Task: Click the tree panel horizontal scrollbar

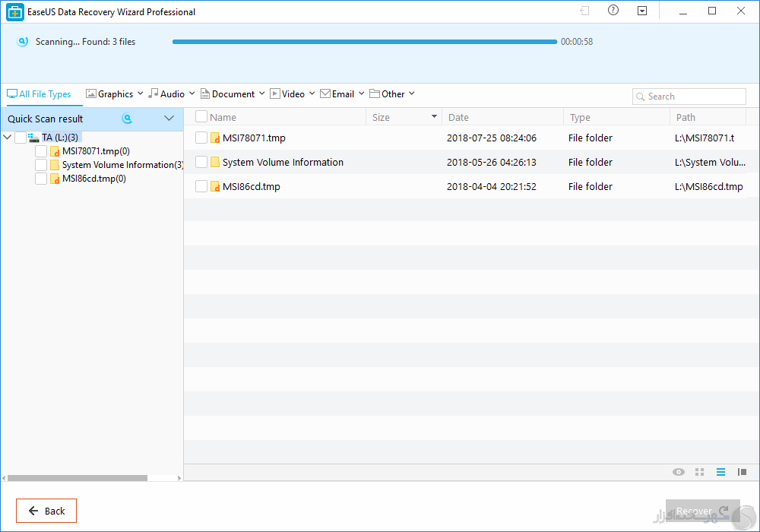Action: click(78, 478)
